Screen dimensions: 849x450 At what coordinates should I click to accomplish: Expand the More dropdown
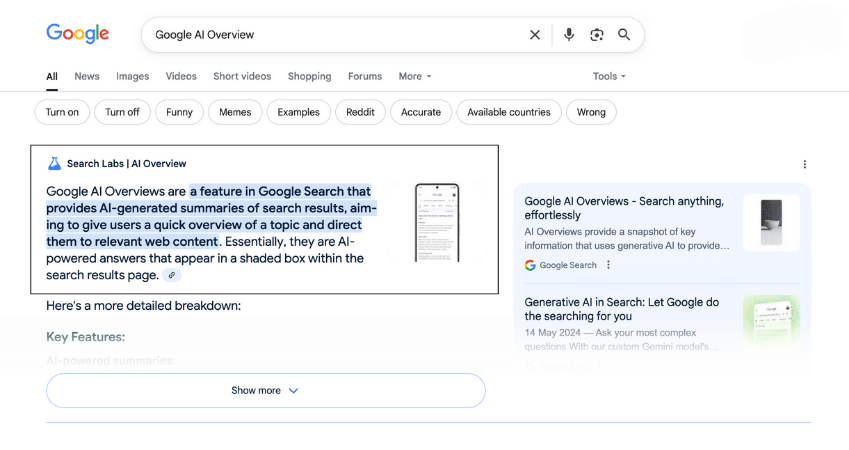[415, 76]
